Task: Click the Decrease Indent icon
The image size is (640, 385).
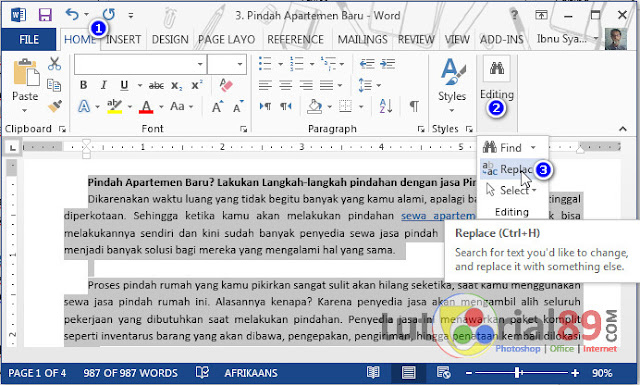Action: [367, 64]
